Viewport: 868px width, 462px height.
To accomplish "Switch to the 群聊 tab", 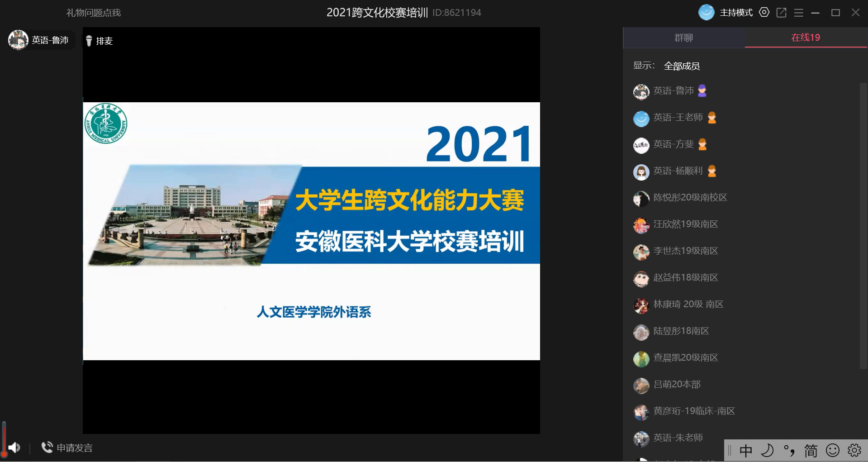I will tap(683, 38).
